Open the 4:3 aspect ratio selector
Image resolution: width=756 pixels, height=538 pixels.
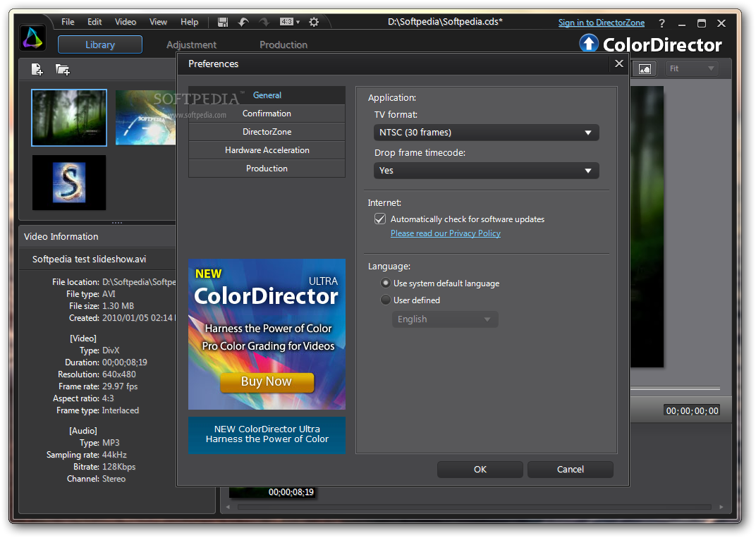pos(289,22)
